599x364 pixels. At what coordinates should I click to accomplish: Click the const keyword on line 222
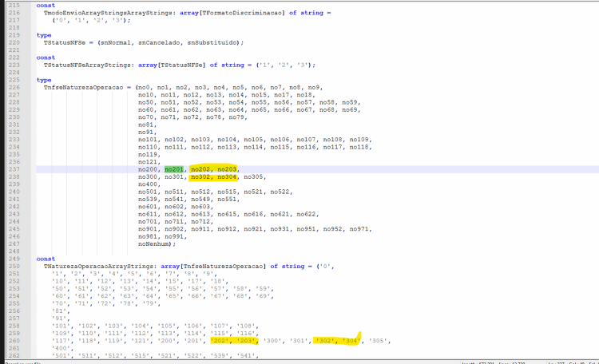click(46, 57)
